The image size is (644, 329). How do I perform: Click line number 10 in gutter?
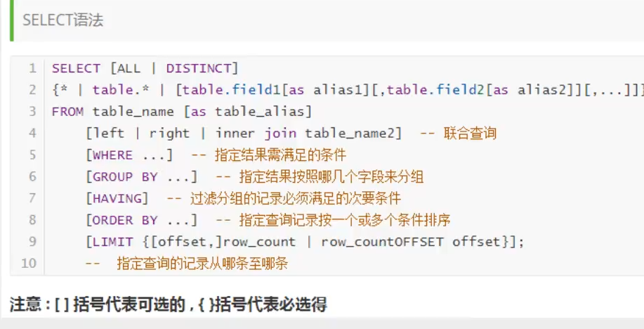(29, 264)
